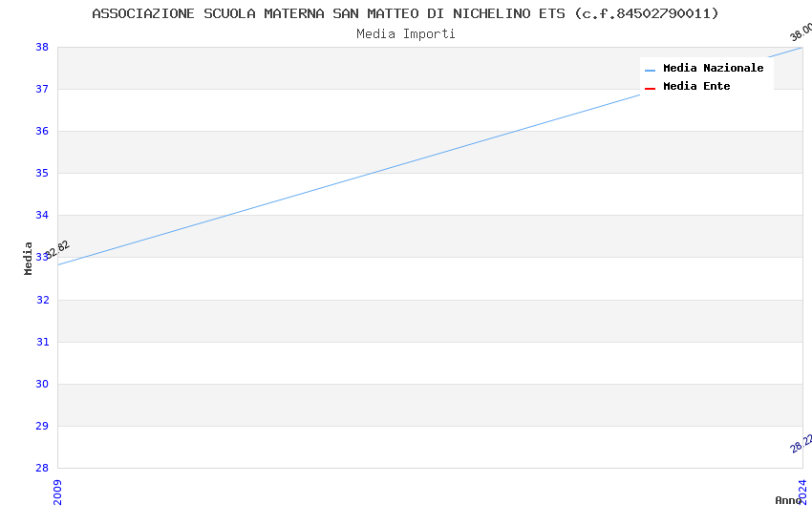Click the y-axis value 37

[42, 89]
